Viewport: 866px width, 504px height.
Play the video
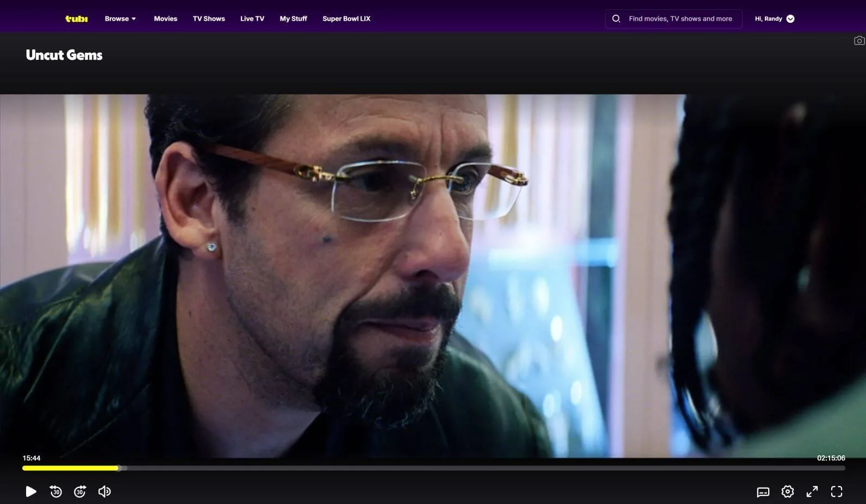click(x=31, y=491)
